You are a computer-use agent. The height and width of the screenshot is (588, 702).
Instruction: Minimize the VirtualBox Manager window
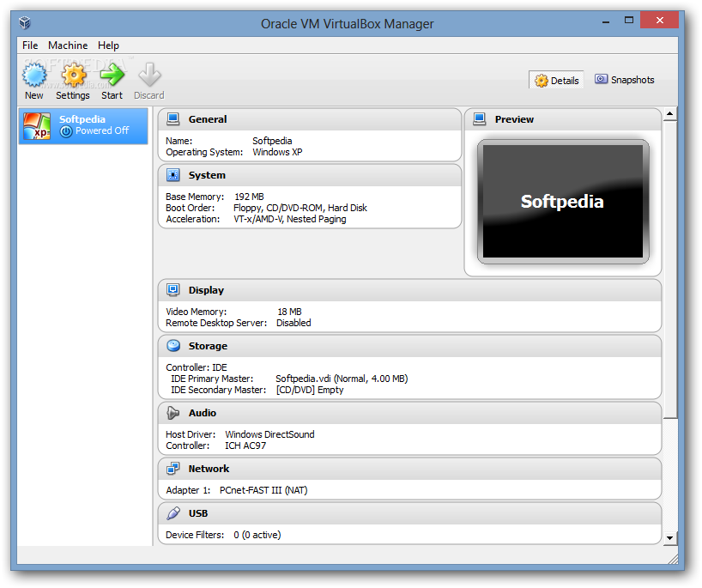pyautogui.click(x=606, y=21)
